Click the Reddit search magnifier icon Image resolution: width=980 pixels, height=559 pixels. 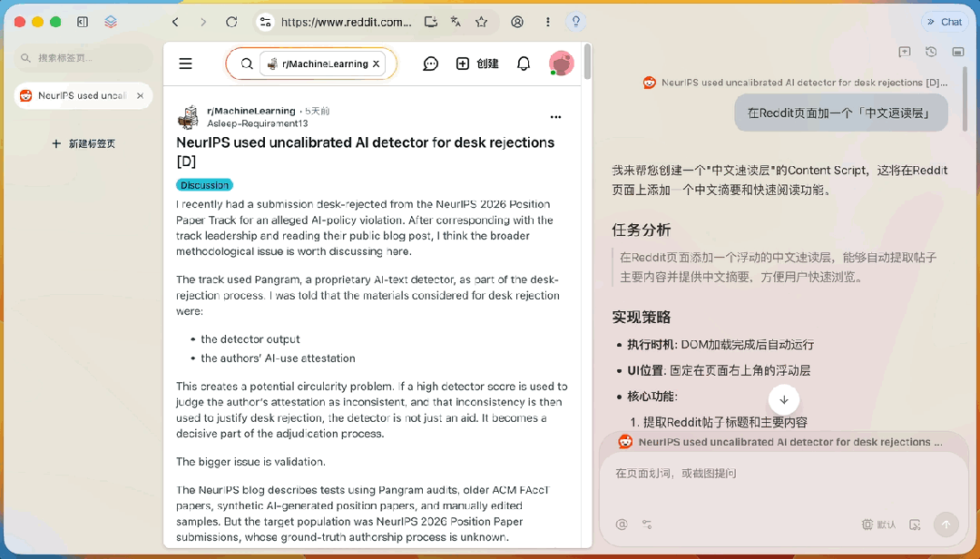(246, 64)
